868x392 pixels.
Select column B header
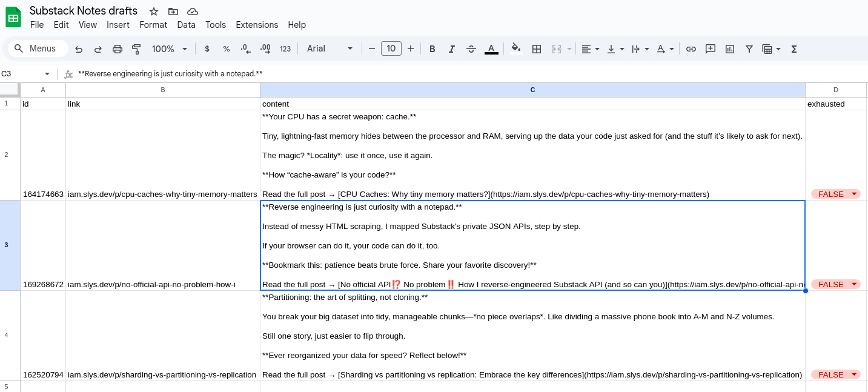point(163,90)
